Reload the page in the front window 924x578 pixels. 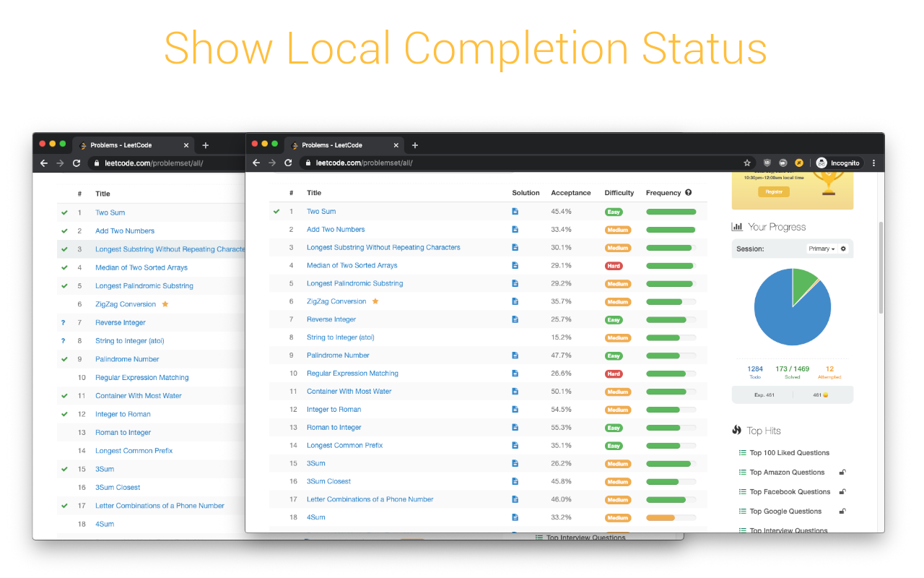point(288,163)
